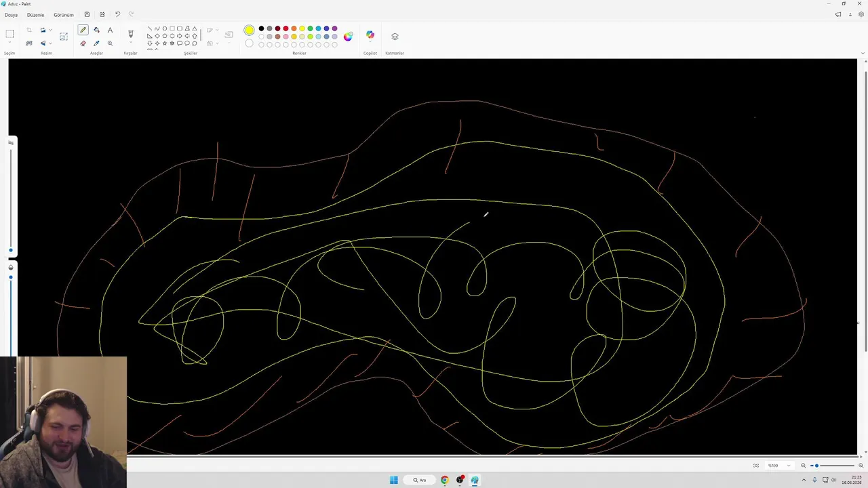Image resolution: width=868 pixels, height=488 pixels.
Task: Show hidden tray icons chevron
Action: [x=804, y=480]
